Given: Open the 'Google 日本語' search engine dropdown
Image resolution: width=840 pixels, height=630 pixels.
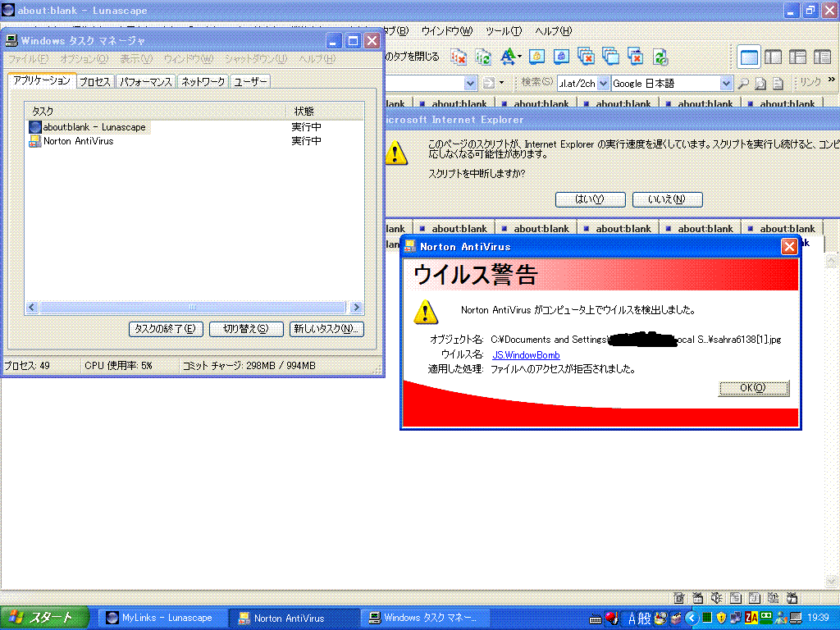Looking at the screenshot, I should coord(726,83).
